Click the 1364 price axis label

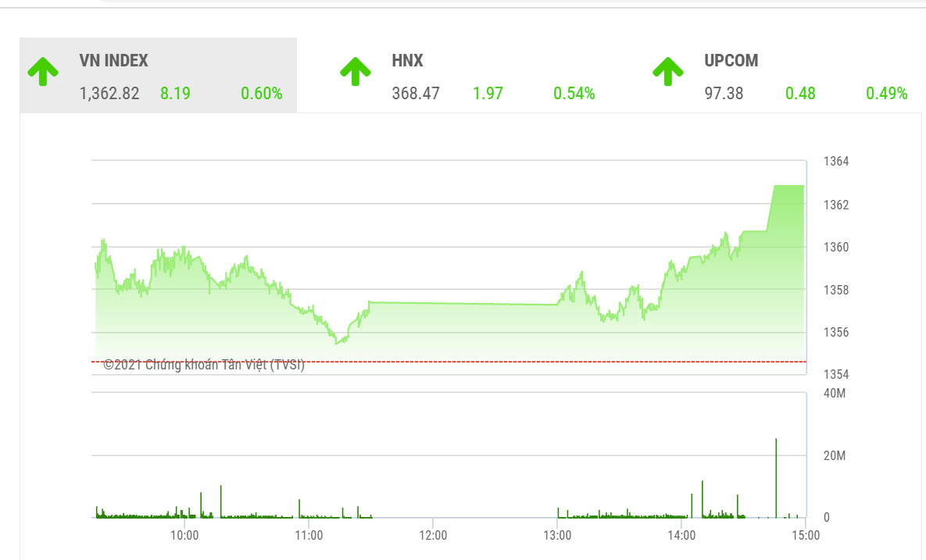click(835, 162)
